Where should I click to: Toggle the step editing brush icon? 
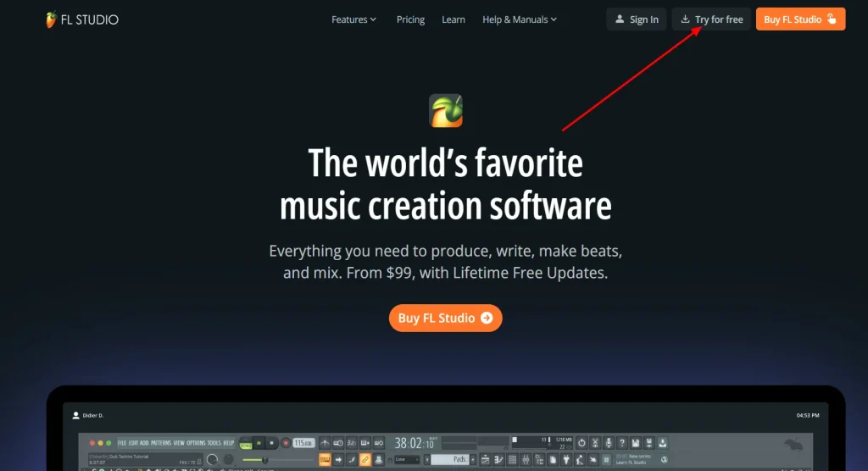(x=352, y=459)
